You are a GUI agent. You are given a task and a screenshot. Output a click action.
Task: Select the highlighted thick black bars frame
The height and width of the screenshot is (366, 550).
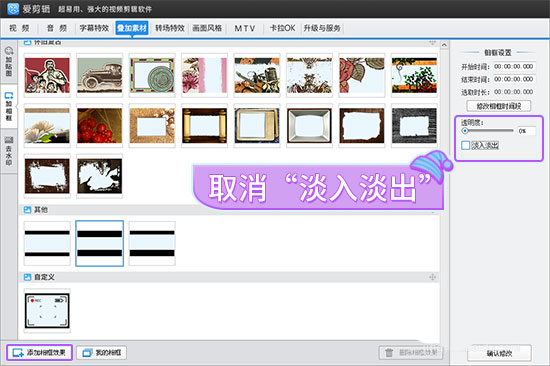pos(100,243)
